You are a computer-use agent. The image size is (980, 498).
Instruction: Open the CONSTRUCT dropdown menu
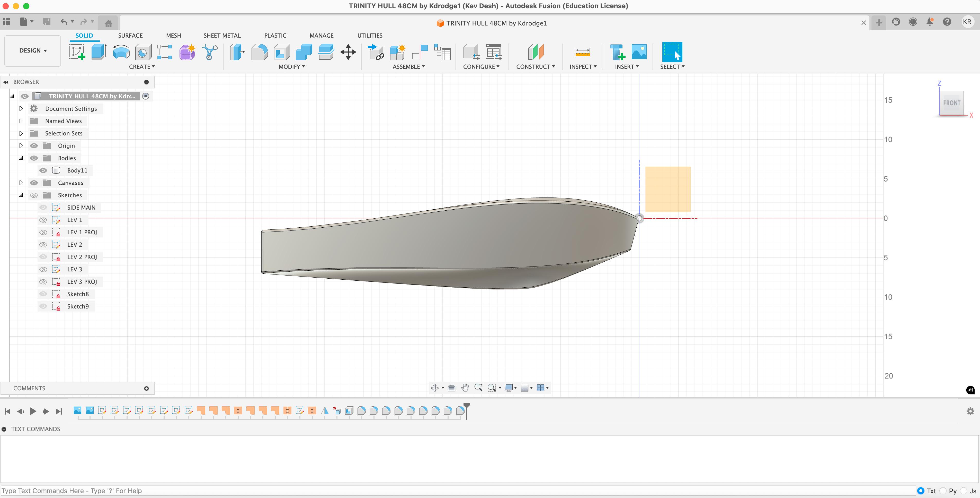point(535,67)
